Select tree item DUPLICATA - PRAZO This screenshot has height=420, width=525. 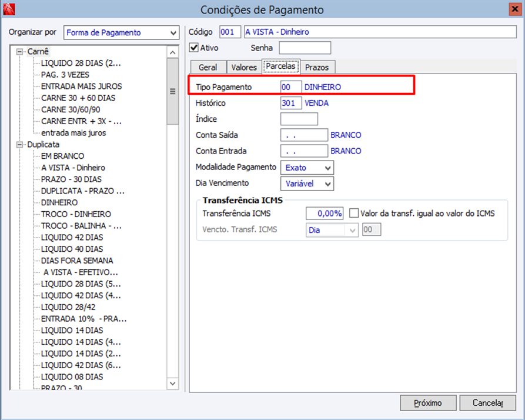[x=82, y=191]
